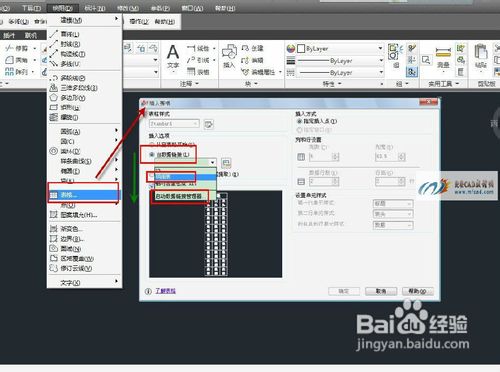Viewport: 500px width, 372px height.
Task: Open the table style dialog launcher icon
Action: tap(209, 124)
